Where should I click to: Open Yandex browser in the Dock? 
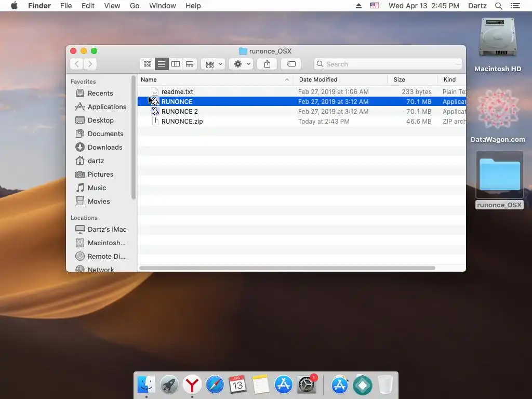192,385
